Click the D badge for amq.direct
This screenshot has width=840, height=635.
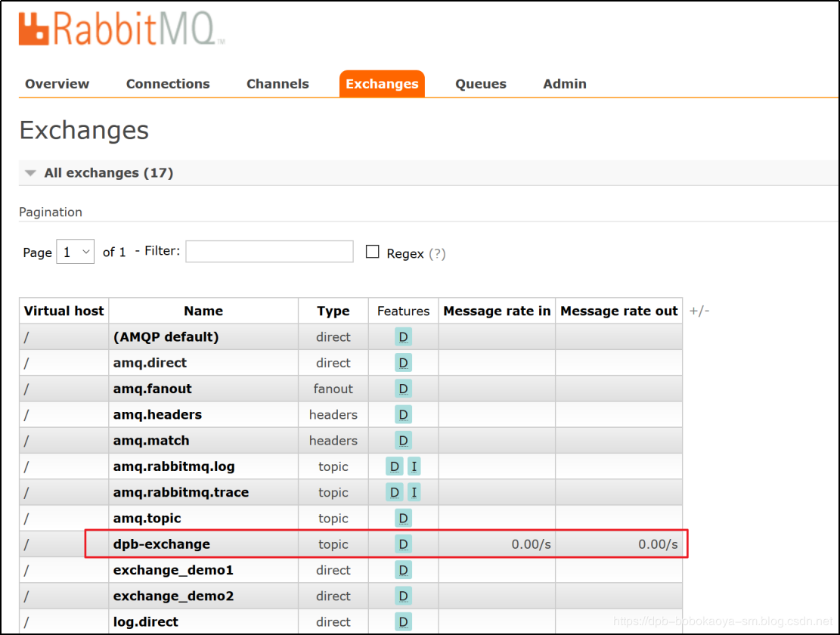[x=404, y=363]
